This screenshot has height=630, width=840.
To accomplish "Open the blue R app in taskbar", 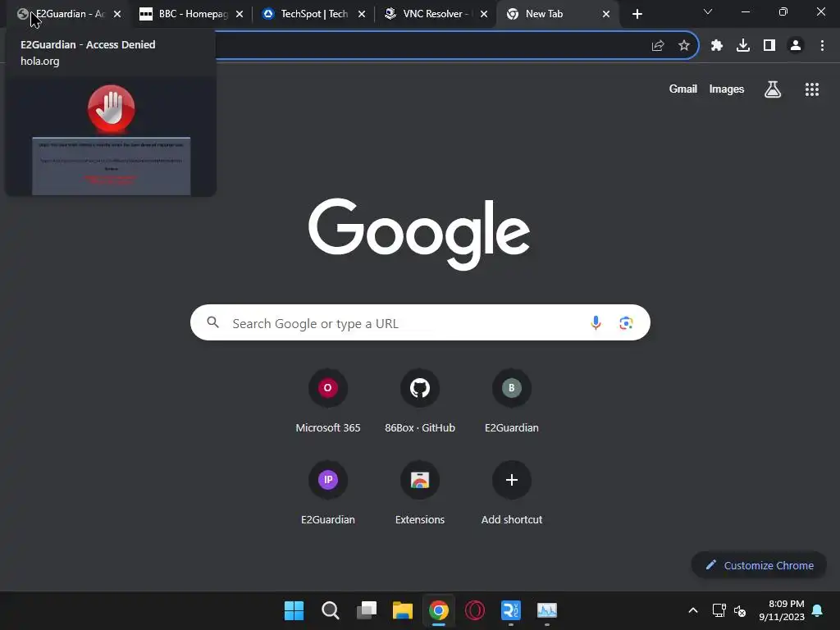I will [x=510, y=610].
